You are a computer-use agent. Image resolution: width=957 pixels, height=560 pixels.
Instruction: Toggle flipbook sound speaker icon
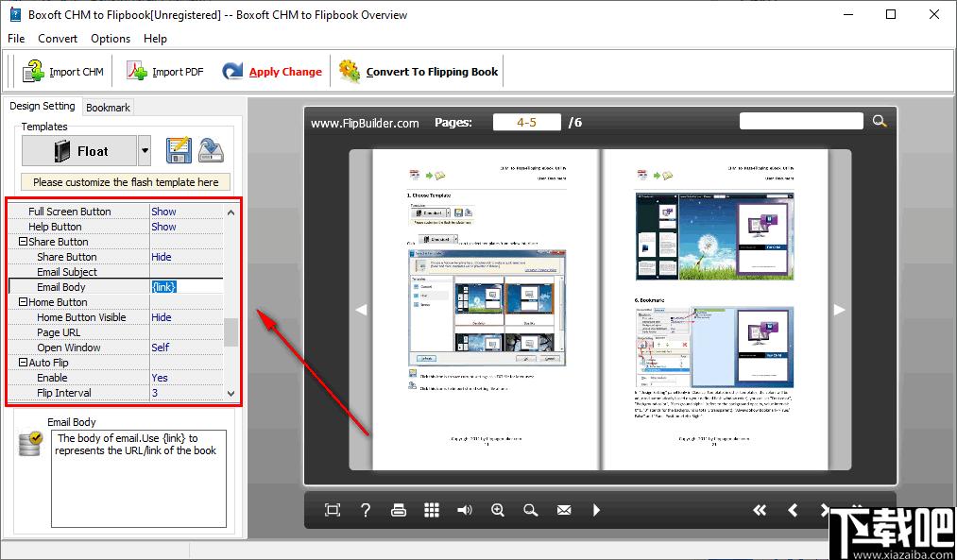(465, 510)
